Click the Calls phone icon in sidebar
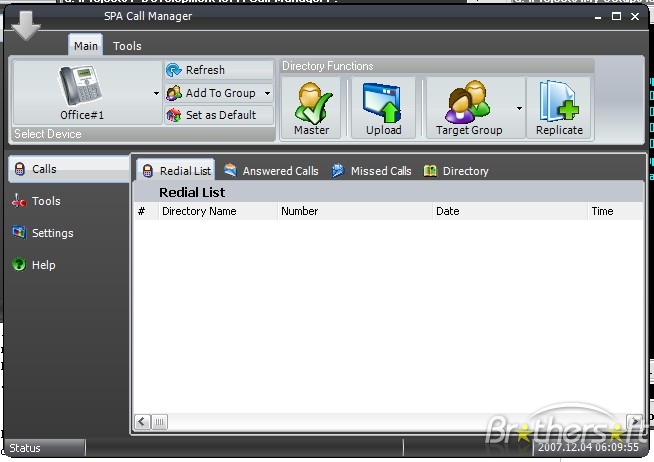Screen dimensions: 654x462 click(x=20, y=169)
